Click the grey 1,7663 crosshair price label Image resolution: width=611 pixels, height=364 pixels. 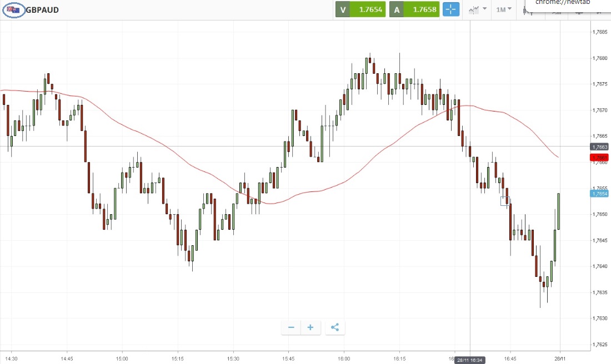click(599, 146)
